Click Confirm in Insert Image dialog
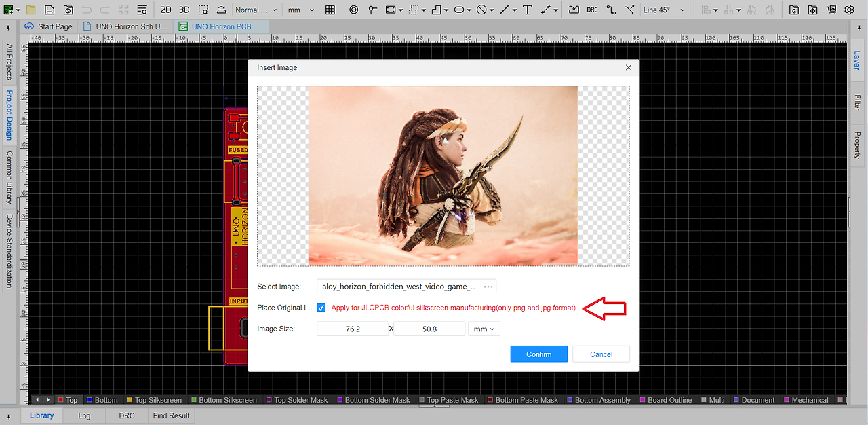The height and width of the screenshot is (425, 868). [x=539, y=354]
